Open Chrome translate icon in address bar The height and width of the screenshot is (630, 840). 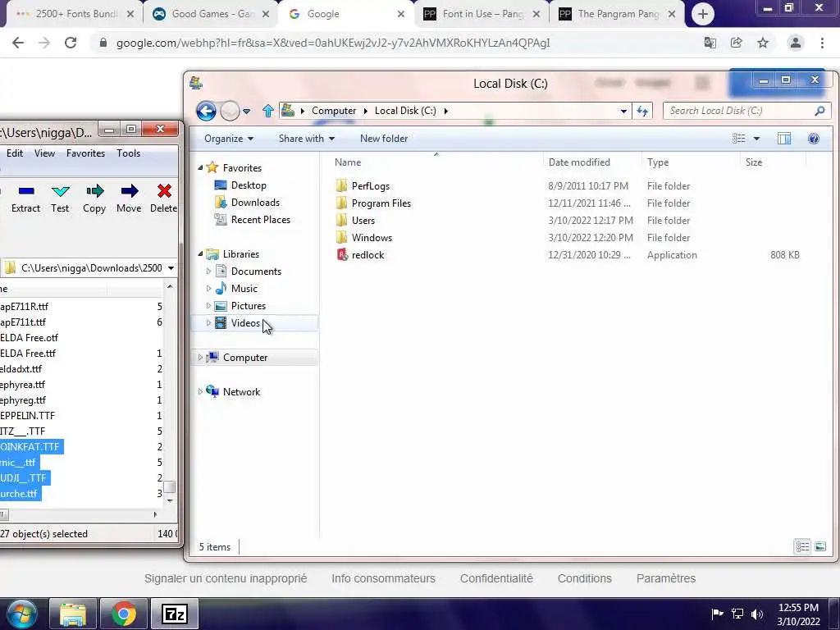pos(710,43)
